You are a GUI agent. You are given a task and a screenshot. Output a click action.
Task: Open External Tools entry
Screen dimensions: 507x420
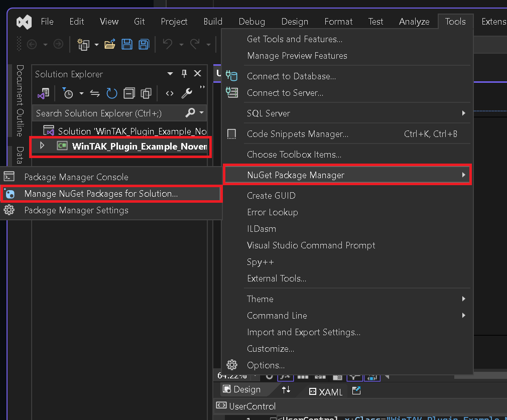click(x=277, y=278)
